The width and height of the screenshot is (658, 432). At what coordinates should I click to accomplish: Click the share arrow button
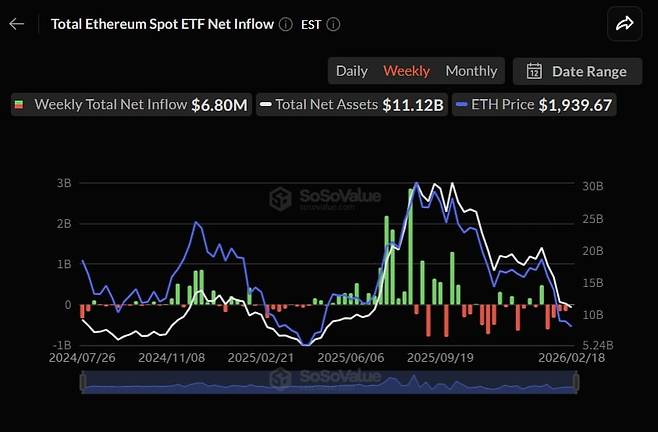625,24
